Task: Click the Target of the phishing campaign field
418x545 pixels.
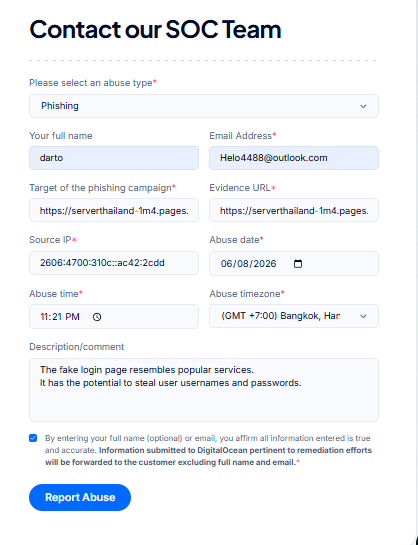Action: click(114, 210)
